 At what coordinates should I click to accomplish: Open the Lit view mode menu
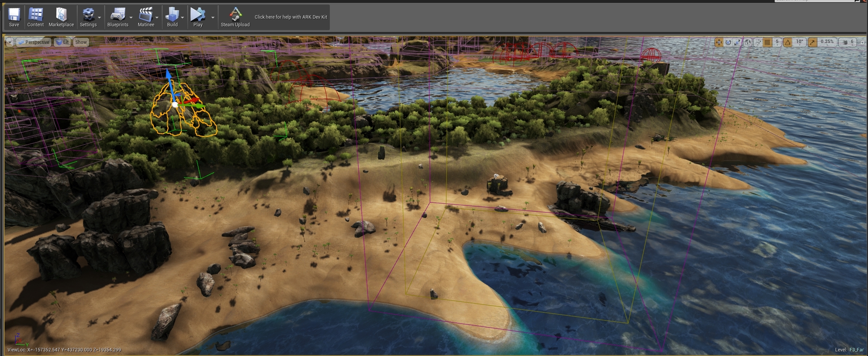point(62,42)
